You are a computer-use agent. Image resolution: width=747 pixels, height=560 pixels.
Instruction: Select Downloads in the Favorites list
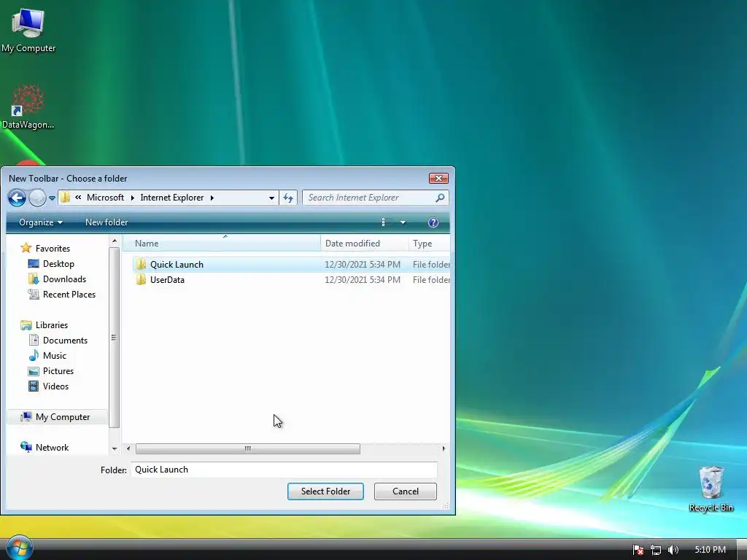[x=64, y=279]
